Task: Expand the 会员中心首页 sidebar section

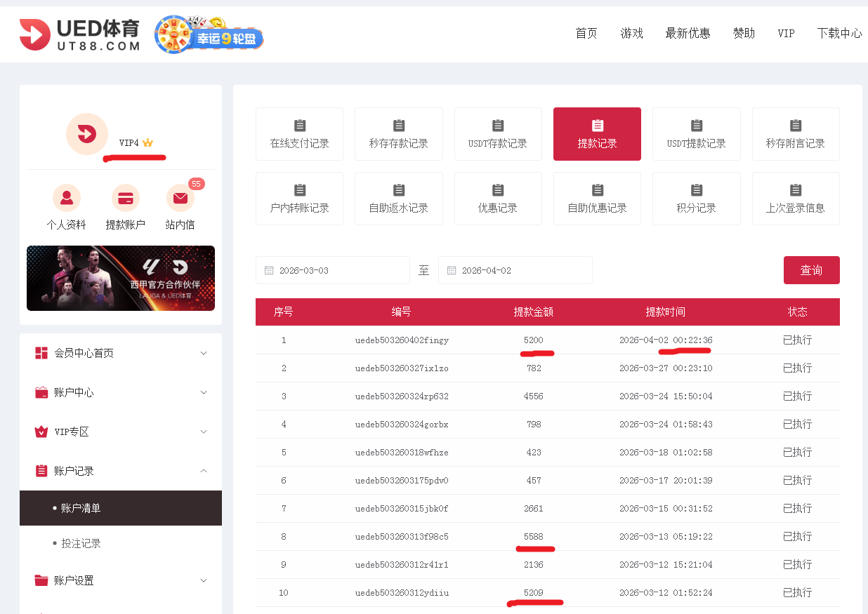Action: (x=121, y=353)
